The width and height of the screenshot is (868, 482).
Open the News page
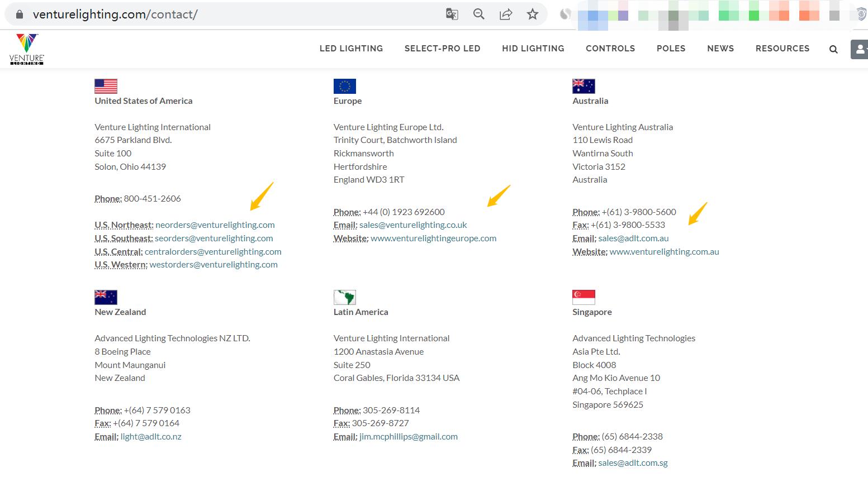tap(720, 49)
